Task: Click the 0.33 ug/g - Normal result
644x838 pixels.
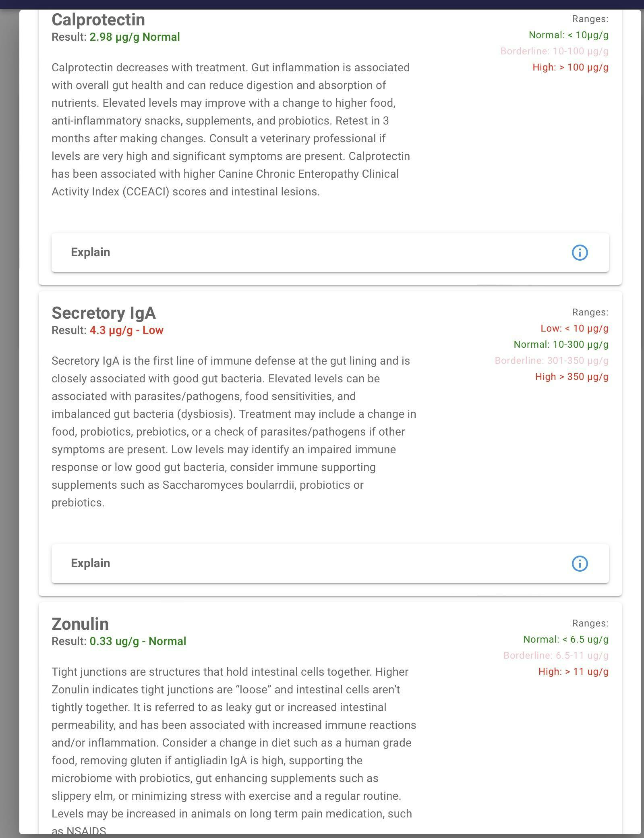Action: (138, 641)
